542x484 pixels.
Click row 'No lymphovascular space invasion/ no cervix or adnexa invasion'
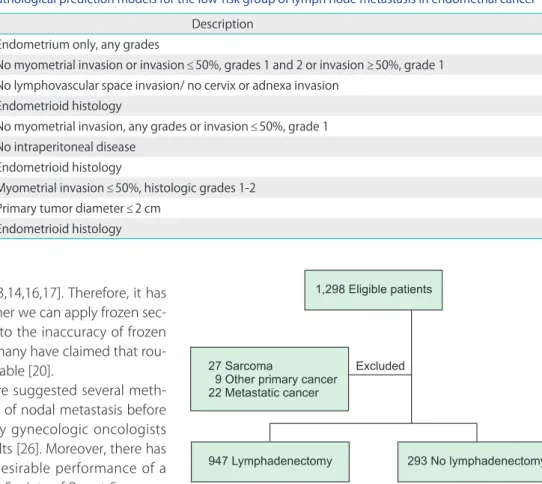click(x=271, y=85)
